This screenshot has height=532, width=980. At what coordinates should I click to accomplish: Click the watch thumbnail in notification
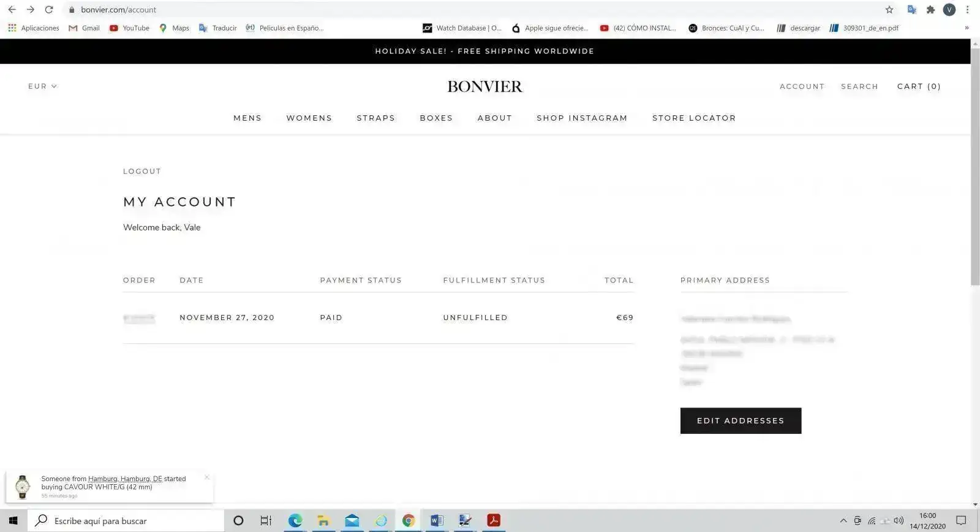click(23, 487)
